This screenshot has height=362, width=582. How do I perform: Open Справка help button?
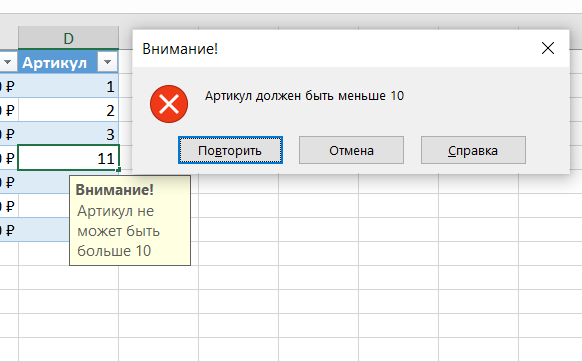(473, 150)
